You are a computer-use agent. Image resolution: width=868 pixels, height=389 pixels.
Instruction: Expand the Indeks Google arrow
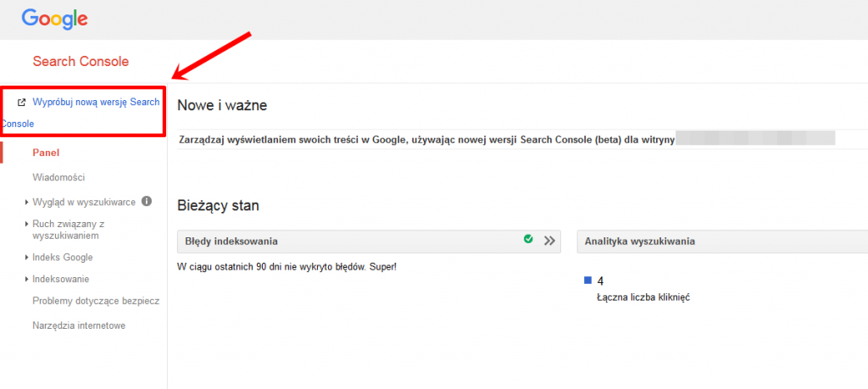(x=26, y=258)
